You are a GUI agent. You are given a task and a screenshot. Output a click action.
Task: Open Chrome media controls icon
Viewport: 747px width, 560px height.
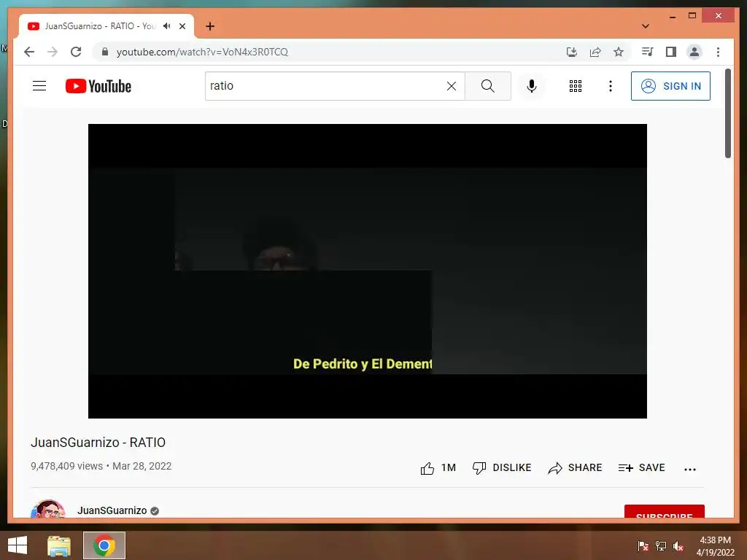(x=647, y=52)
